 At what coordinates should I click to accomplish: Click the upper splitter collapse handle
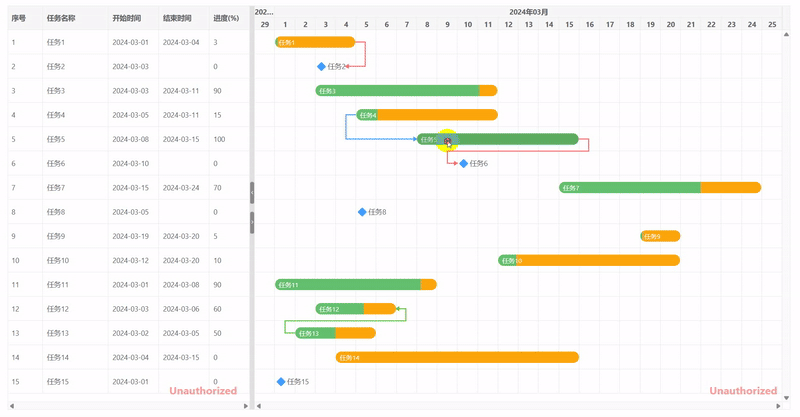(x=252, y=193)
